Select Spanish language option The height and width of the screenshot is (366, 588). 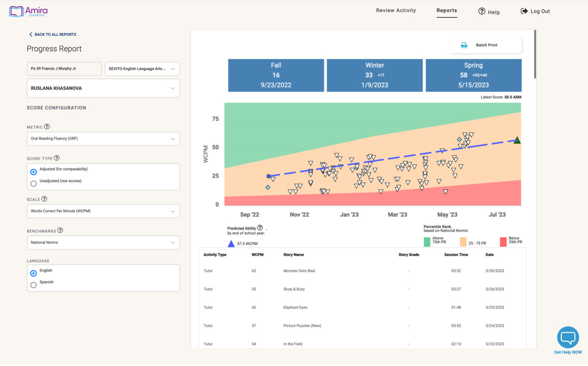pos(34,285)
